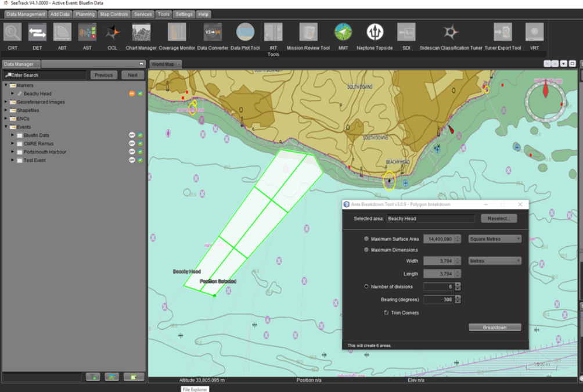This screenshot has height=392, width=583.
Task: Open the Settings menu
Action: [x=184, y=14]
